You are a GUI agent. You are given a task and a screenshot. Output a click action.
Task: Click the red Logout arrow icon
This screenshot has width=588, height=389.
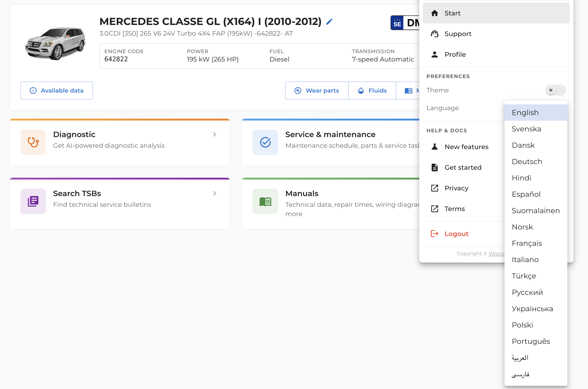434,234
